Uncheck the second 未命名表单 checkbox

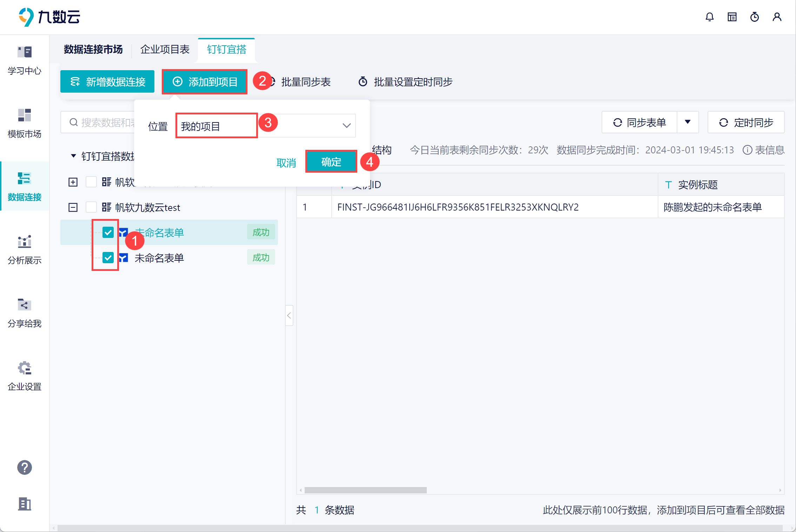[108, 258]
